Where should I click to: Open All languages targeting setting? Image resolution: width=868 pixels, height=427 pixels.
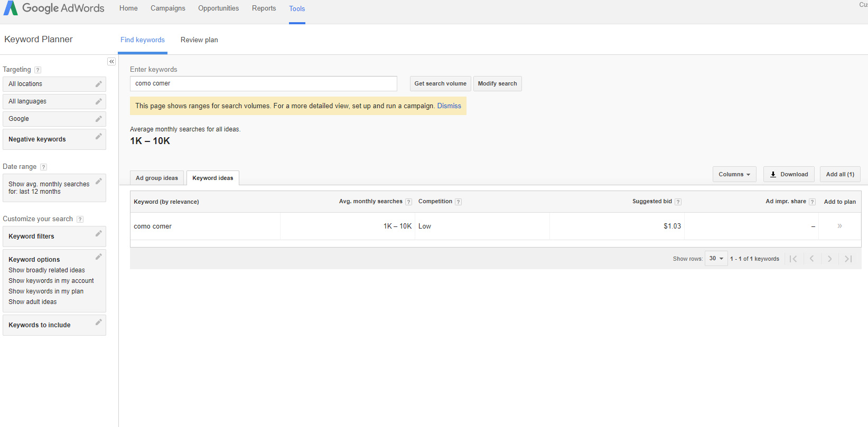click(54, 101)
